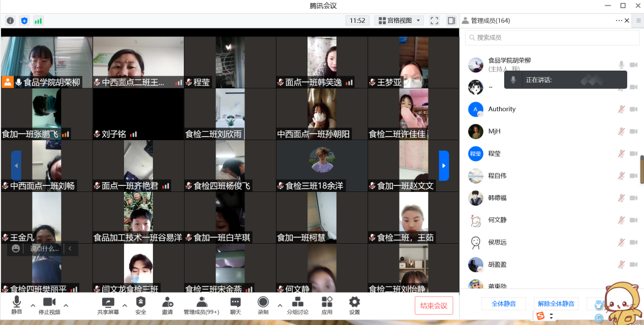Click Mute All (全体静音) button
The width and height of the screenshot is (644, 325).
[504, 304]
